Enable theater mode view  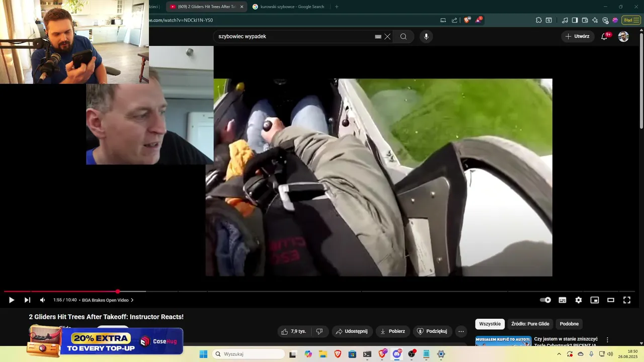(611, 300)
